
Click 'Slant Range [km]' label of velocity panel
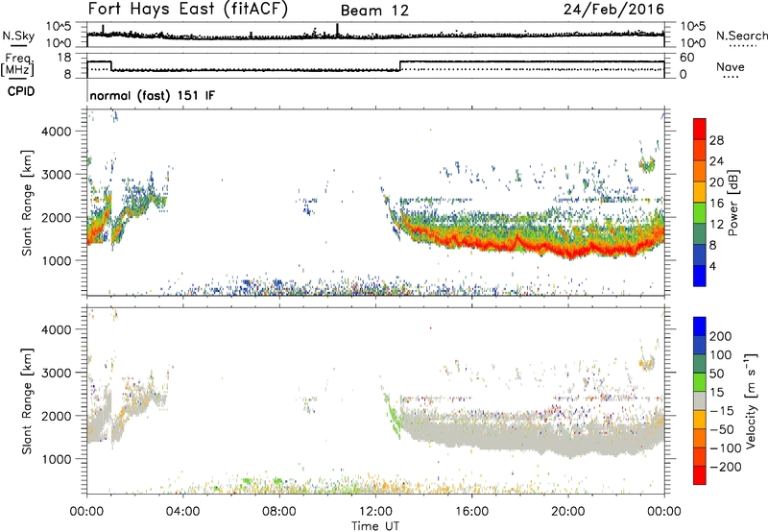pyautogui.click(x=27, y=401)
